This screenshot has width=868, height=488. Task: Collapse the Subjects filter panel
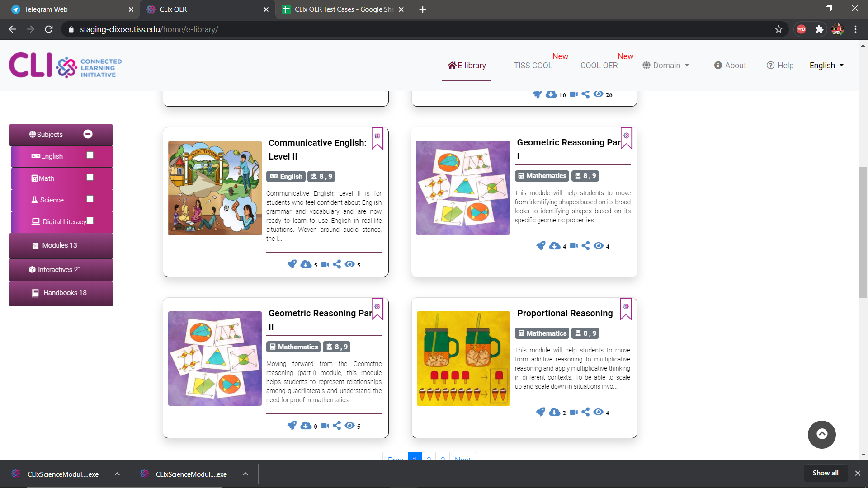click(x=88, y=134)
